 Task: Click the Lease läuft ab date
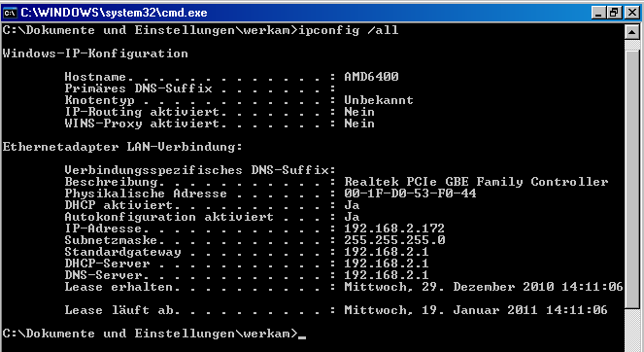[476, 310]
